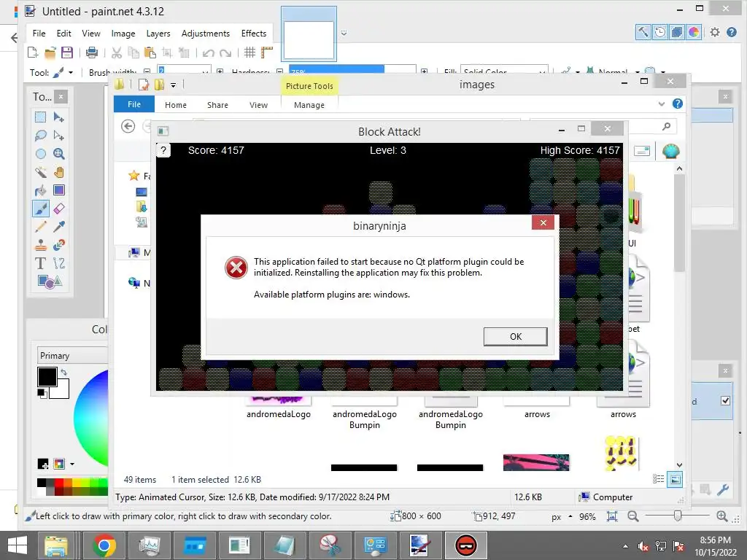Toggle the pixel grid icon

pos(249,52)
